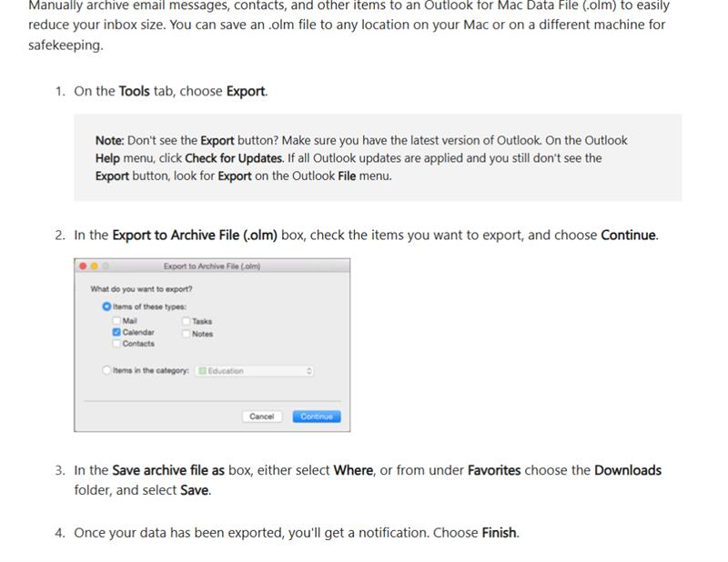Click the 'Note:' label in gray box
Image resolution: width=728 pixels, height=562 pixels.
click(x=109, y=141)
